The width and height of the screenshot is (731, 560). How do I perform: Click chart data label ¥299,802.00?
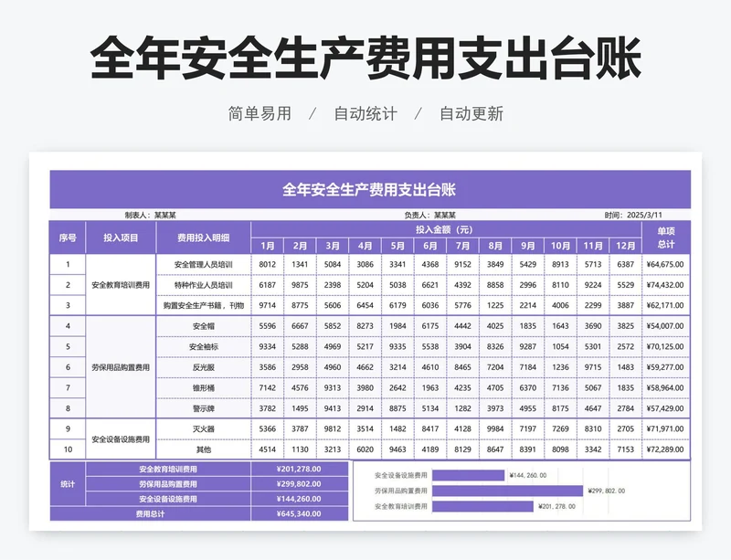click(x=606, y=491)
